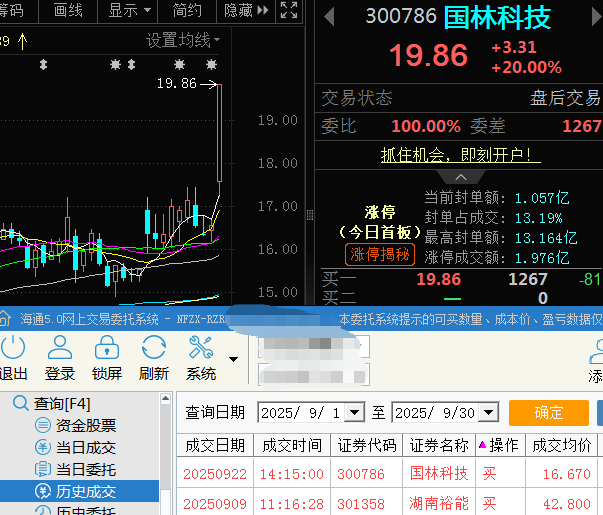Click the time cell 11:16:28
603x515 pixels.
click(x=292, y=503)
